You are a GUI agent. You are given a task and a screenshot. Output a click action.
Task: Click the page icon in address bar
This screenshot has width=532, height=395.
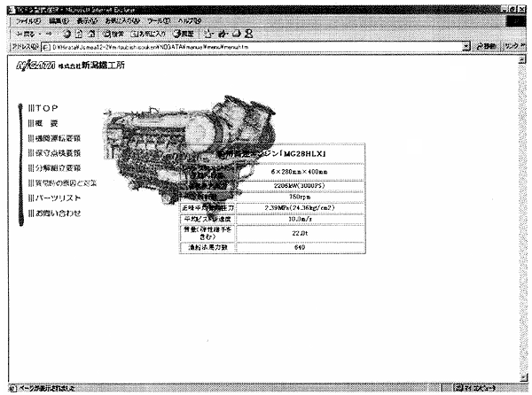pos(46,47)
